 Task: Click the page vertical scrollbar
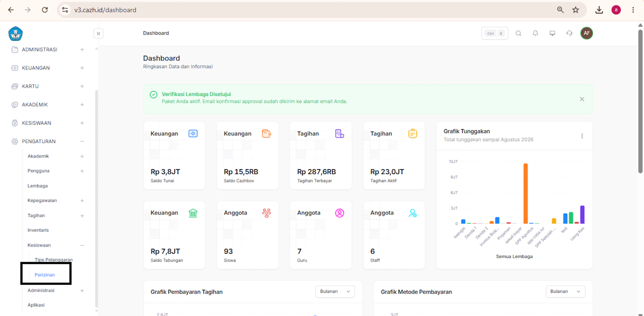(640, 101)
